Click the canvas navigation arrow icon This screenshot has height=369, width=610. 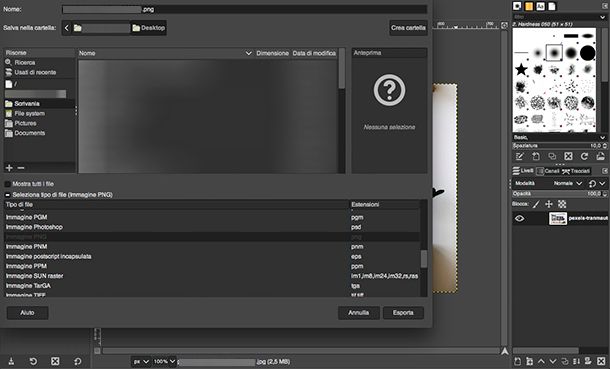click(x=505, y=351)
